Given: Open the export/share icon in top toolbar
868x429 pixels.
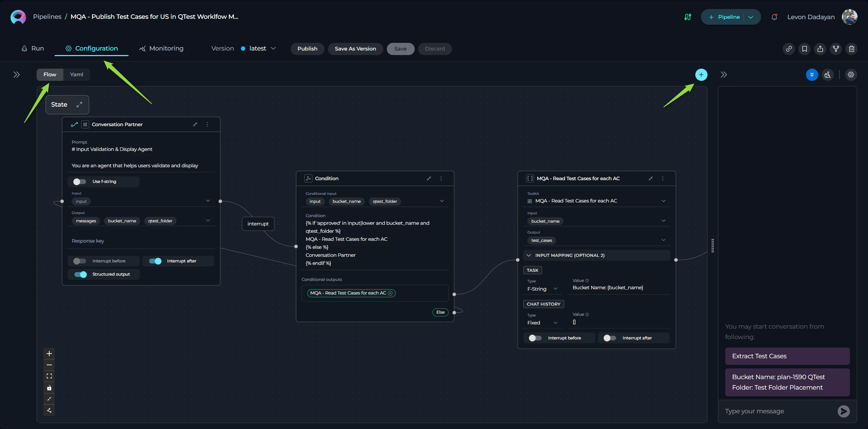Looking at the screenshot, I should [820, 49].
